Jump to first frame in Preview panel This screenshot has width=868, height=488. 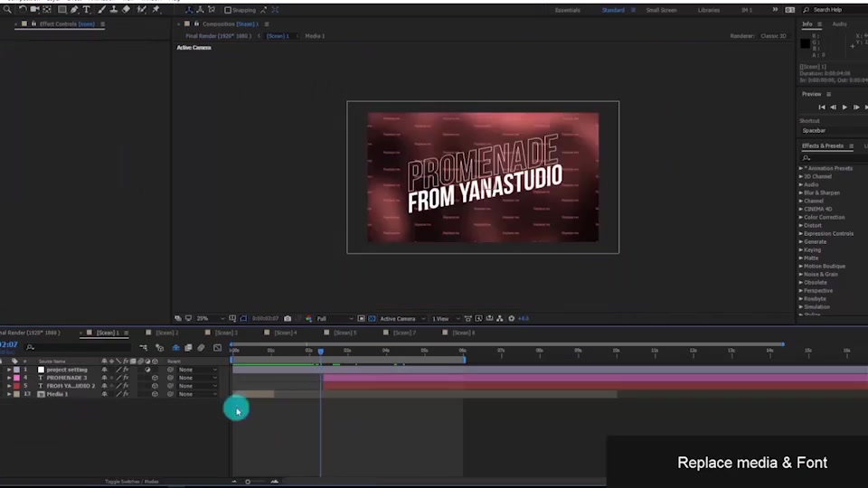tap(822, 108)
